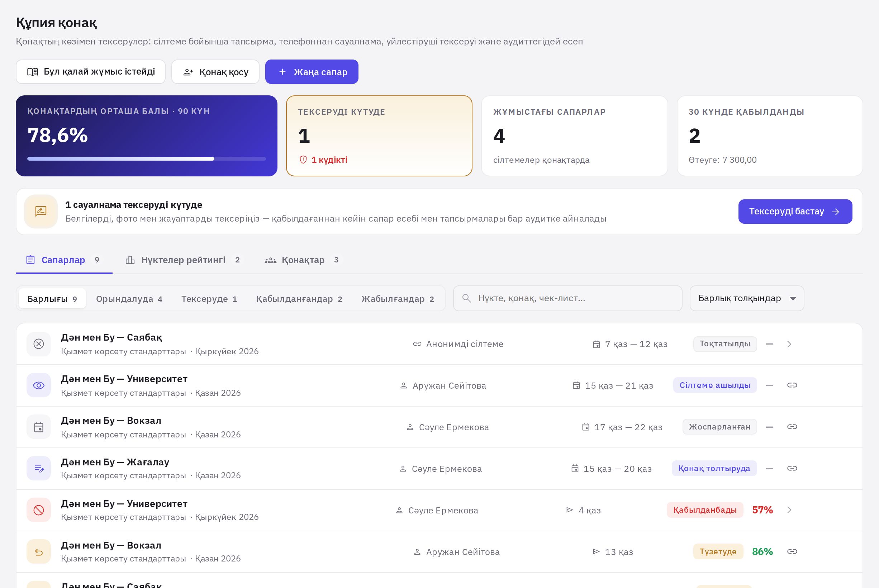The height and width of the screenshot is (588, 879).
Task: Click the calendar status icon of Вокзал Сәуле Ермекова row
Action: 39,427
